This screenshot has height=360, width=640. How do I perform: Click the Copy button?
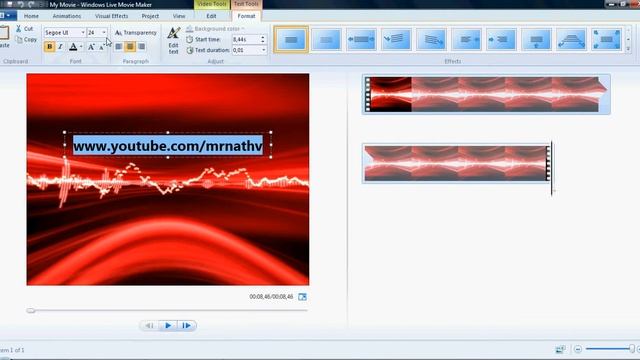point(27,40)
